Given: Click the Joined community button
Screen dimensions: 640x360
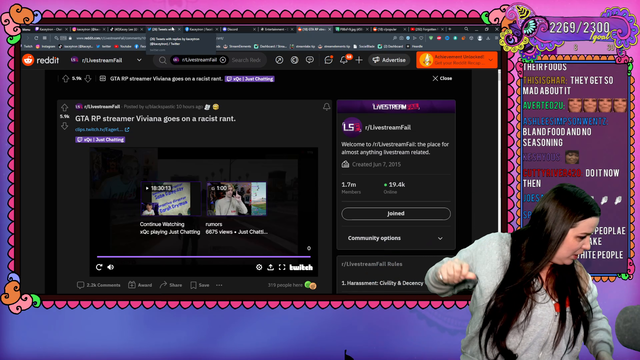Looking at the screenshot, I should point(396,213).
